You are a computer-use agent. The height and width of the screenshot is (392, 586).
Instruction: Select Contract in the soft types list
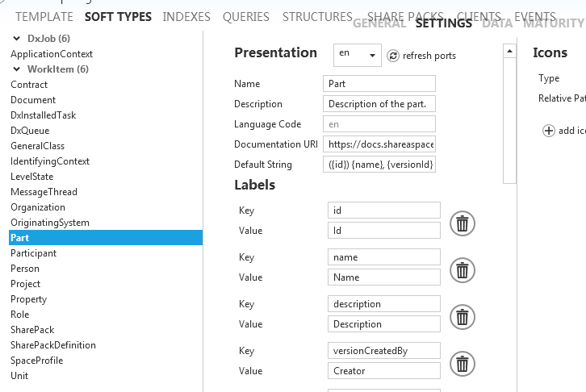29,85
